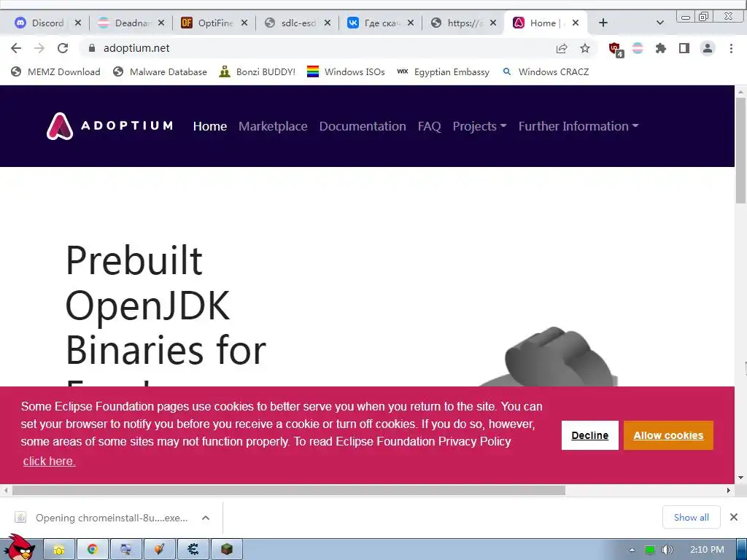Open the Extensions puzzle piece menu

661,48
